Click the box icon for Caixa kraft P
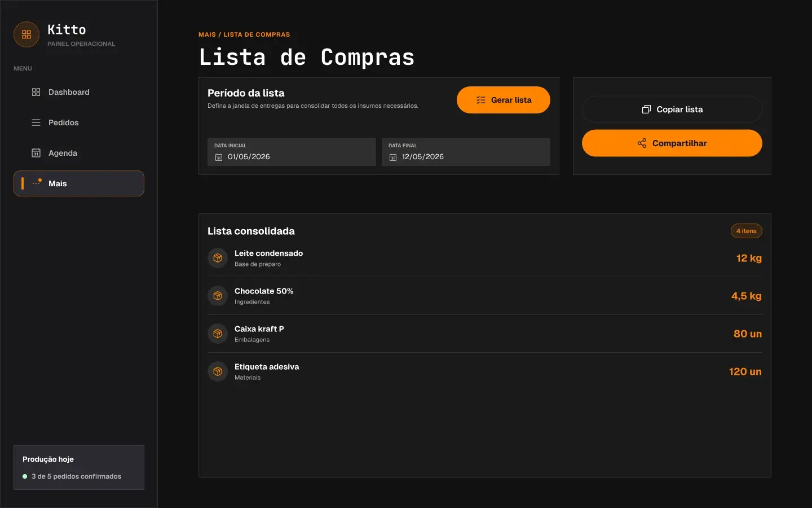This screenshot has height=508, width=812. (218, 334)
